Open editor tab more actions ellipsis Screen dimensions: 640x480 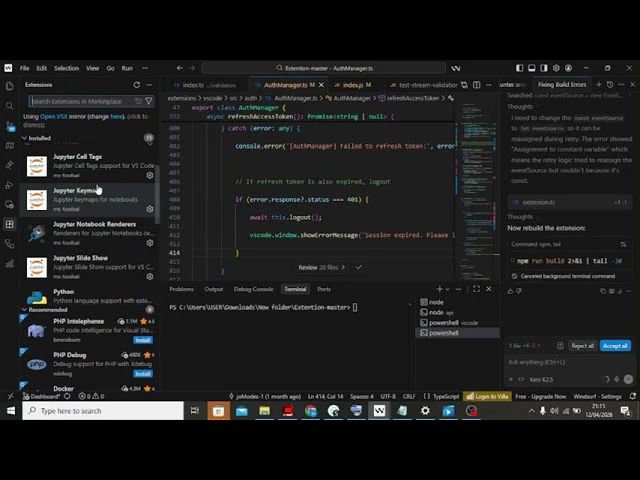(x=489, y=85)
